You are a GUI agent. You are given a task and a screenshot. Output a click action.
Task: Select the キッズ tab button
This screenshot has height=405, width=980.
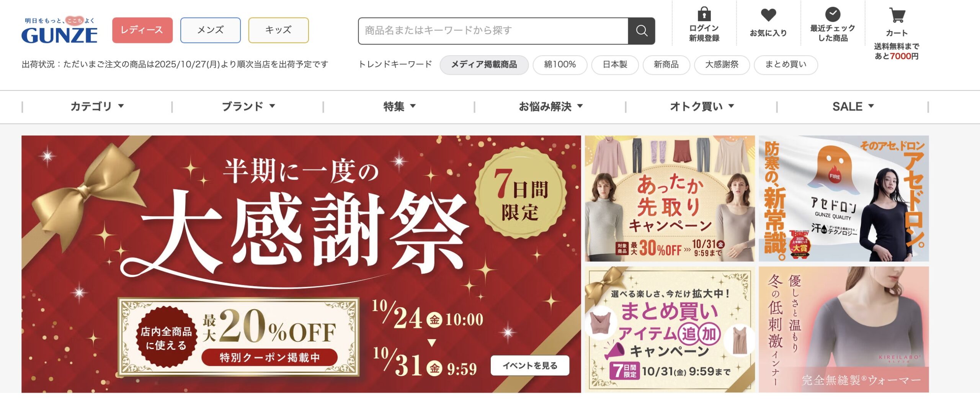click(278, 30)
